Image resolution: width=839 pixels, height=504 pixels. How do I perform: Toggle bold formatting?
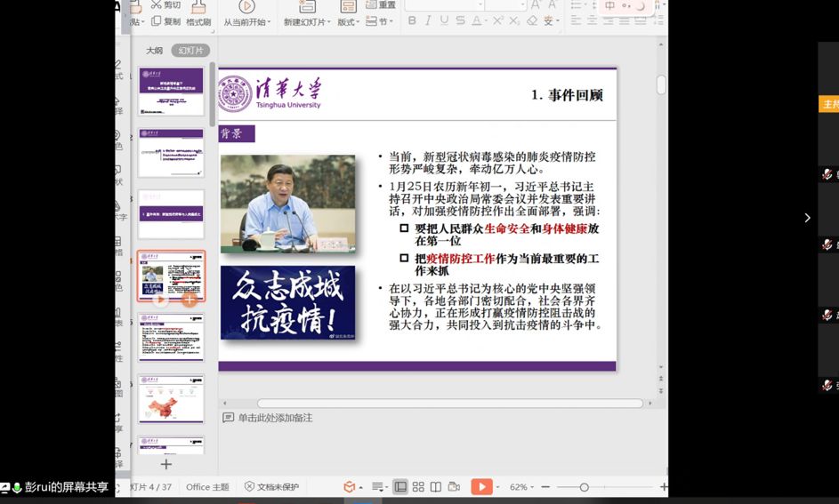(x=412, y=20)
